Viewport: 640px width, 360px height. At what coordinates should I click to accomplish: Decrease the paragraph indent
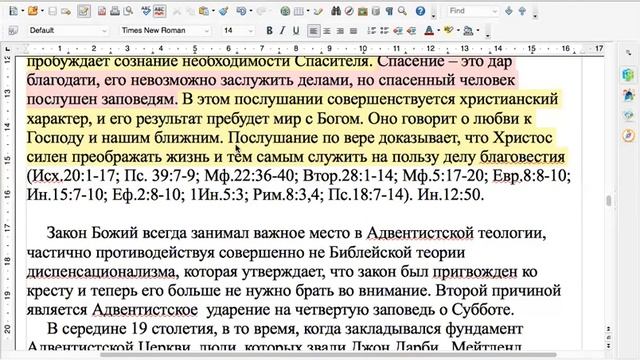tap(398, 30)
